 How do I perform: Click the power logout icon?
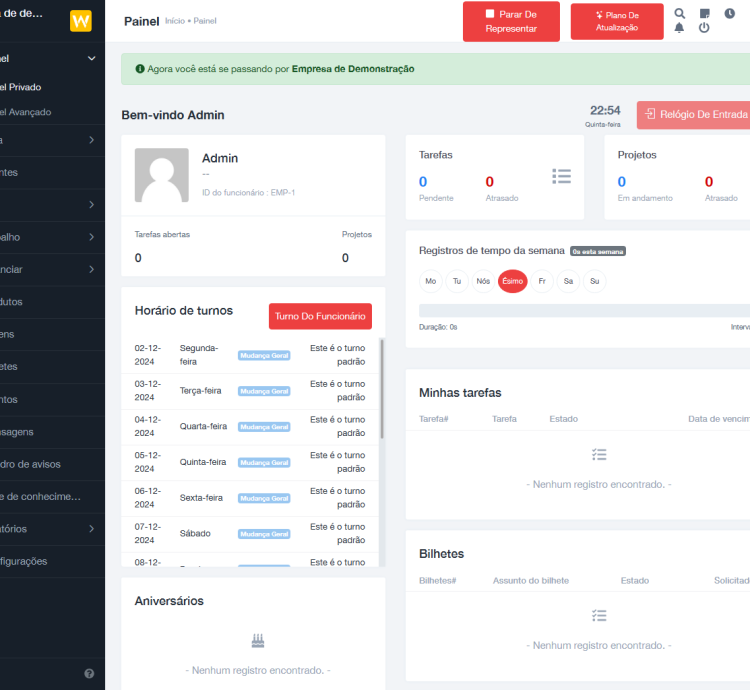704,28
